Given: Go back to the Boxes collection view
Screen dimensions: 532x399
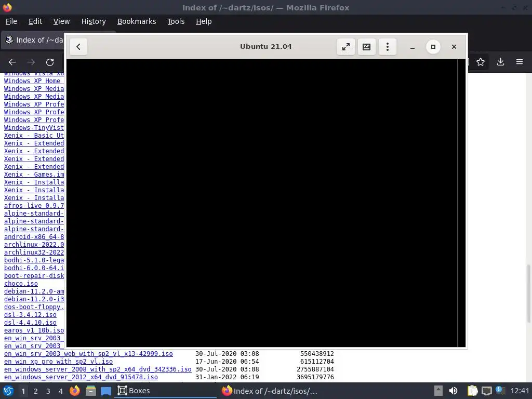Looking at the screenshot, I should click(78, 47).
